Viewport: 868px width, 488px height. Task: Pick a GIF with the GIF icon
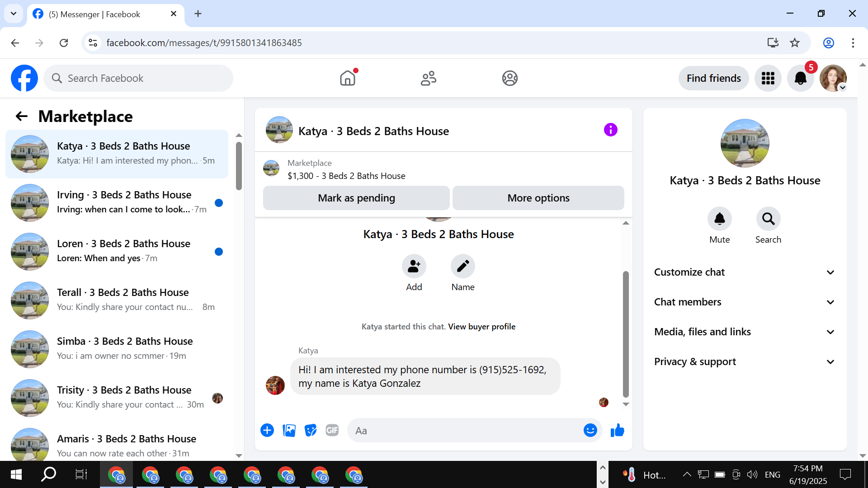332,430
